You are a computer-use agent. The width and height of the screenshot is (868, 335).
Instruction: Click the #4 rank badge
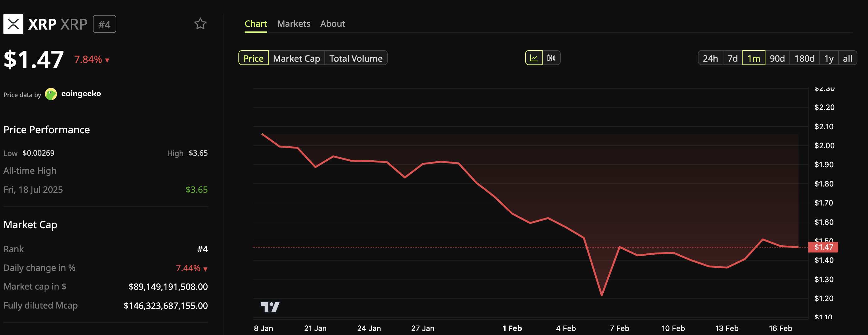104,24
